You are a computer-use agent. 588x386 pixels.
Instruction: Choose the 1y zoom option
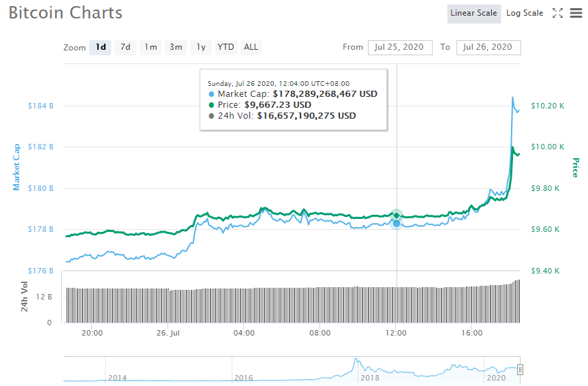(x=201, y=47)
